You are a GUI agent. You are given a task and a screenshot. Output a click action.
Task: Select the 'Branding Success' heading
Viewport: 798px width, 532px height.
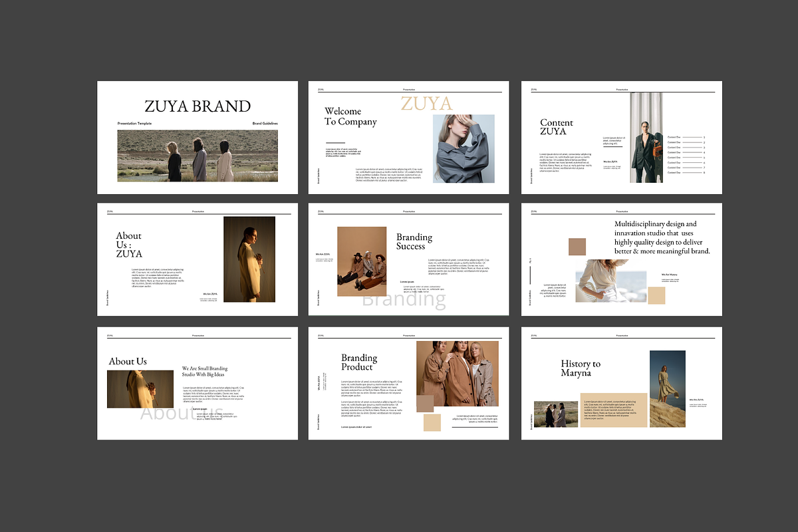click(x=414, y=241)
